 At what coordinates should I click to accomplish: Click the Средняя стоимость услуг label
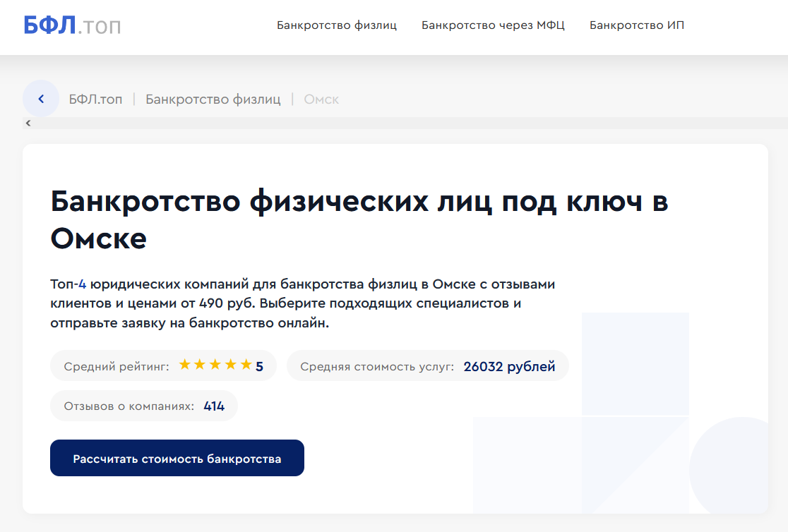(x=377, y=367)
